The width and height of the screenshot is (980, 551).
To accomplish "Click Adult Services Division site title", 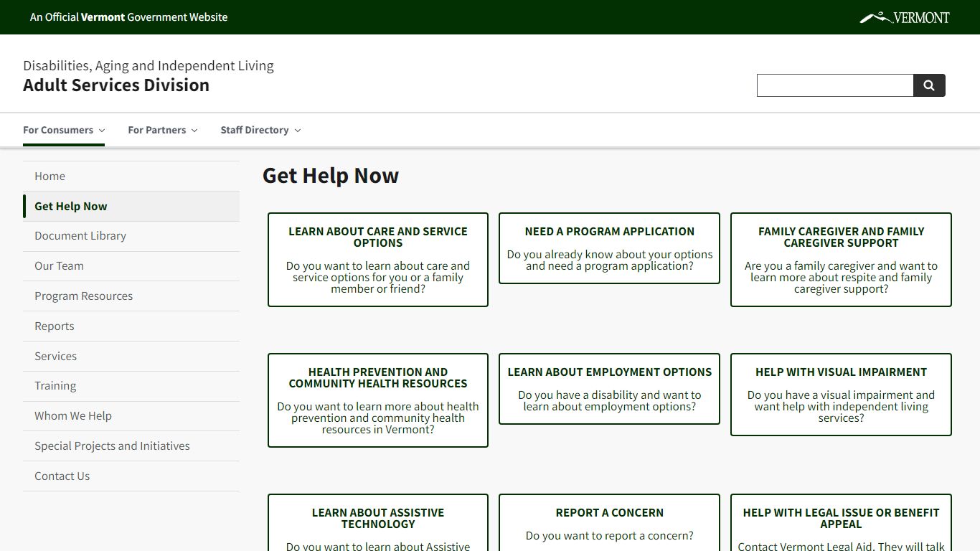I will [116, 85].
